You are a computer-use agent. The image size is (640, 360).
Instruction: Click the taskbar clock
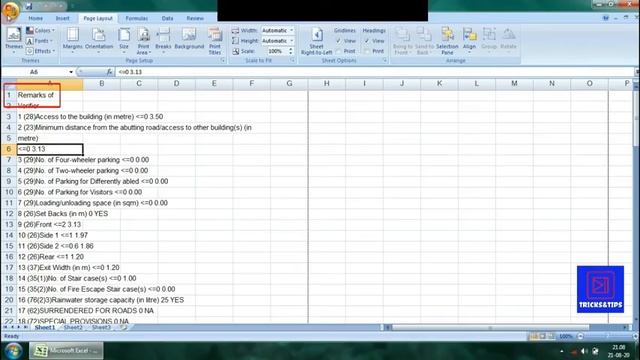tap(619, 351)
